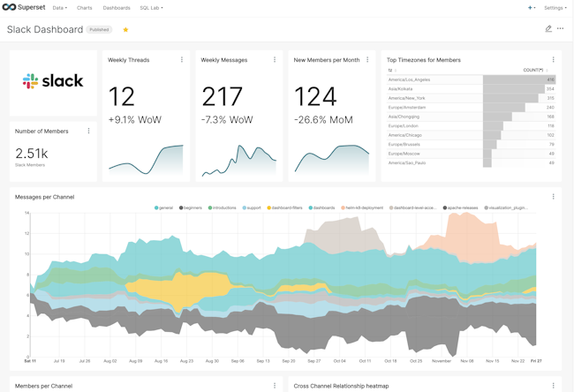Open Top Timezones for Members options menu
The image size is (574, 392).
pyautogui.click(x=553, y=60)
